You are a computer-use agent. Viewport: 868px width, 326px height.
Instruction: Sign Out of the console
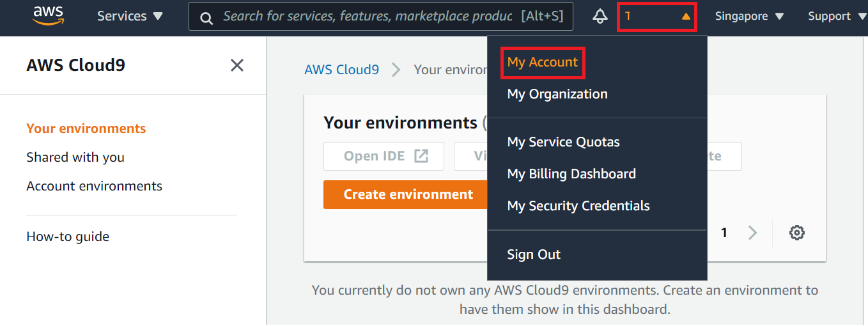click(x=534, y=254)
